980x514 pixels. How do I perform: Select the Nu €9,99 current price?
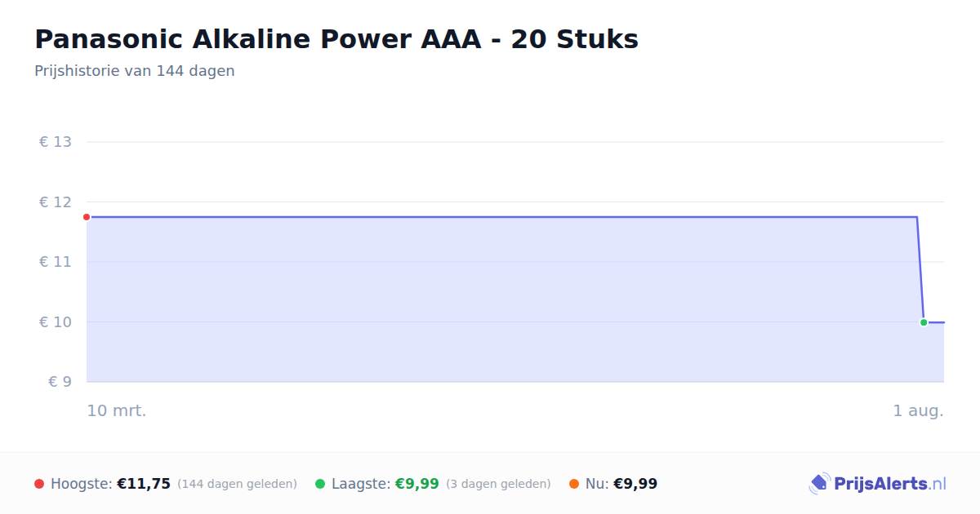[x=635, y=484]
